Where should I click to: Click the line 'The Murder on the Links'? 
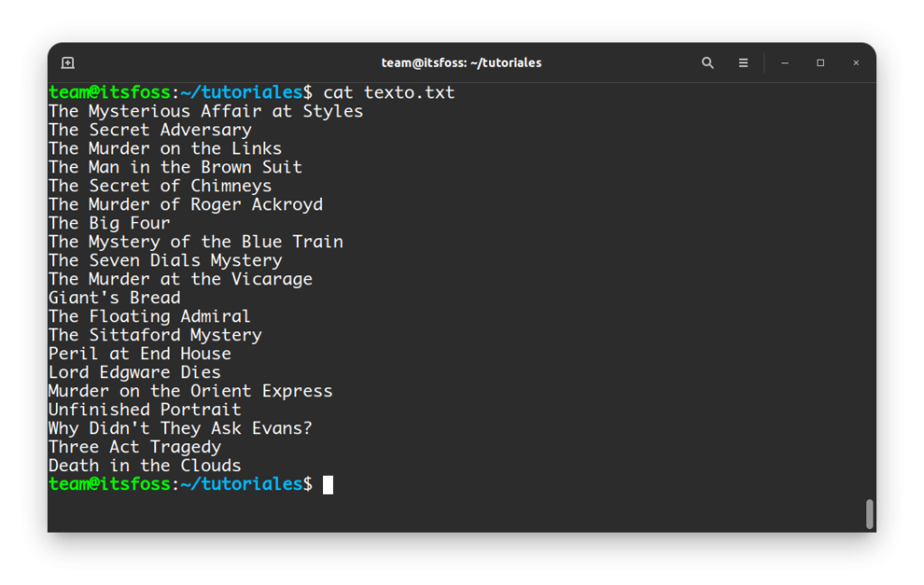pyautogui.click(x=165, y=149)
